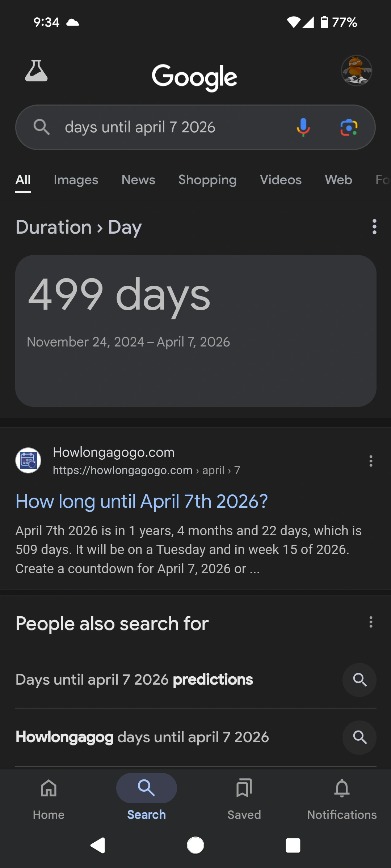Select the Shopping results filter
The image size is (391, 868).
tap(207, 180)
